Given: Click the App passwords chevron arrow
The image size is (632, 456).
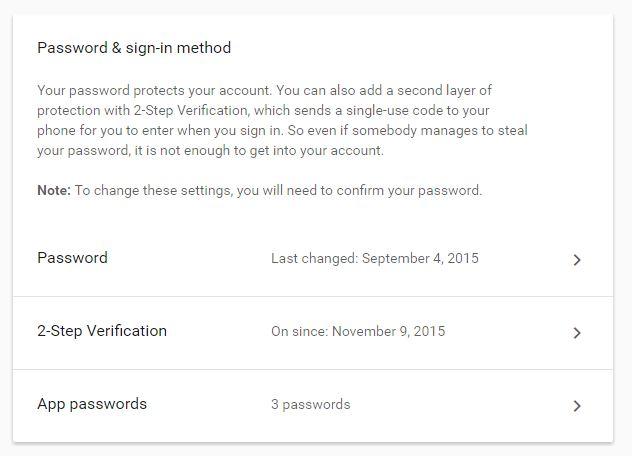Looking at the screenshot, I should (x=577, y=406).
